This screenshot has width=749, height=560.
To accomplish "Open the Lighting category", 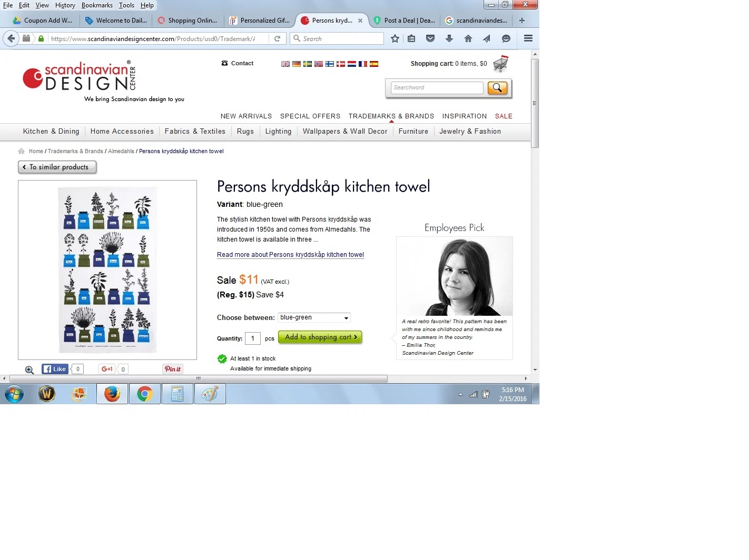I will coord(278,132).
